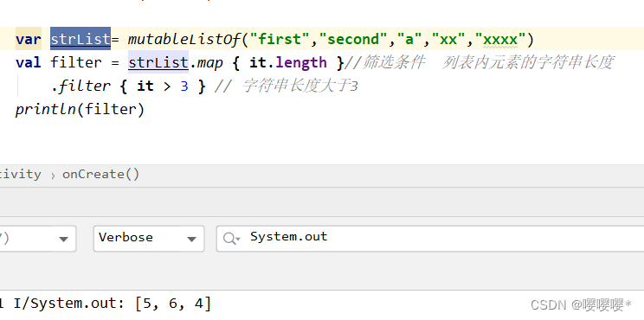Click the number 3 in the filter condition

184,86
